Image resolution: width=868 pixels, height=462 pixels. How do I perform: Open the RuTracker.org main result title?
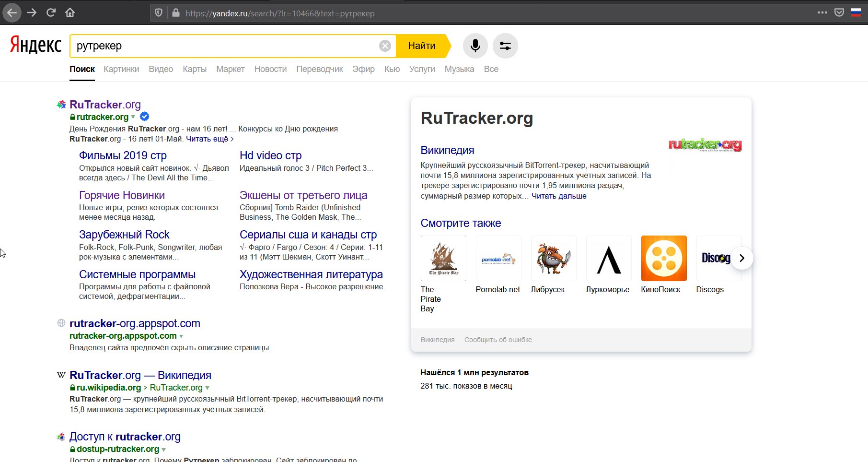click(x=105, y=105)
